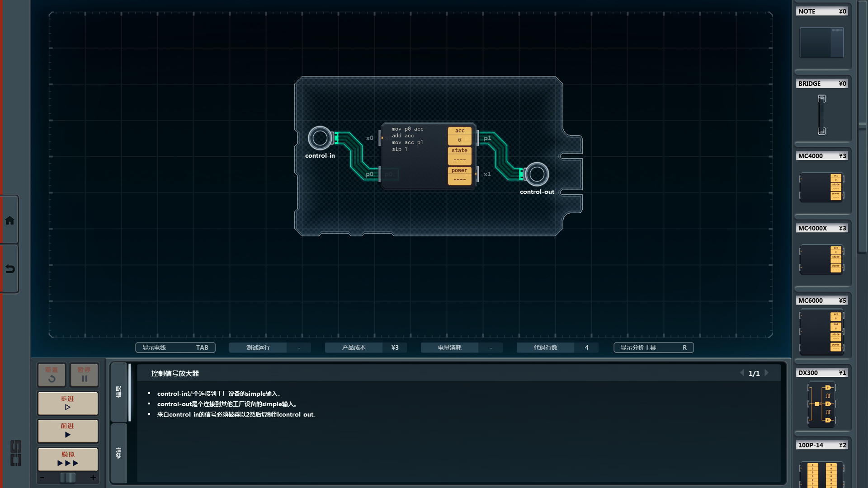Go to next page of specification
This screenshot has width=868, height=488.
coord(767,373)
